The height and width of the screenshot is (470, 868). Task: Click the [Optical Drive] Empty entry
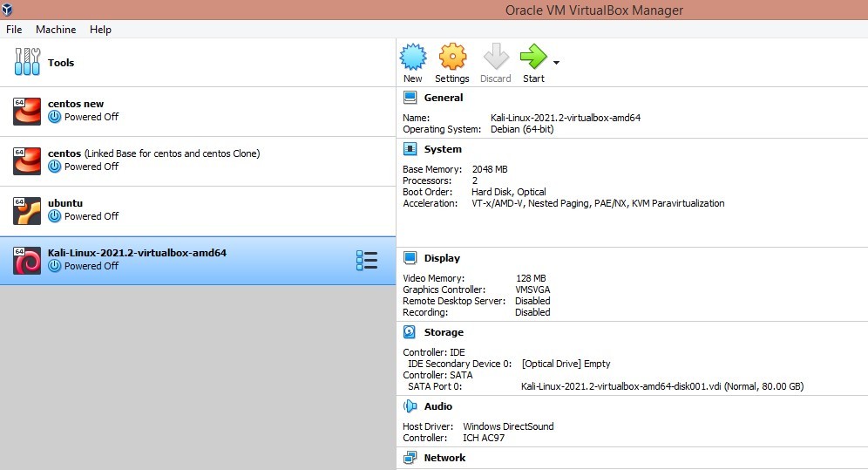pos(566,364)
